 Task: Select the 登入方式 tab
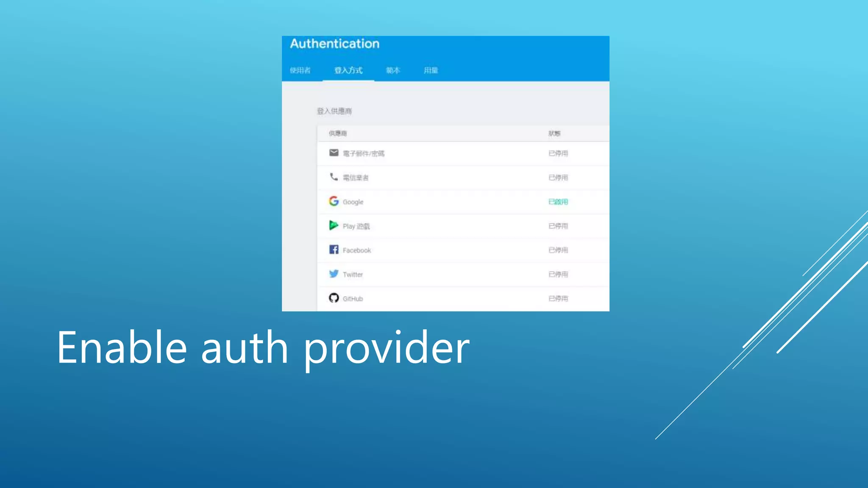click(348, 70)
